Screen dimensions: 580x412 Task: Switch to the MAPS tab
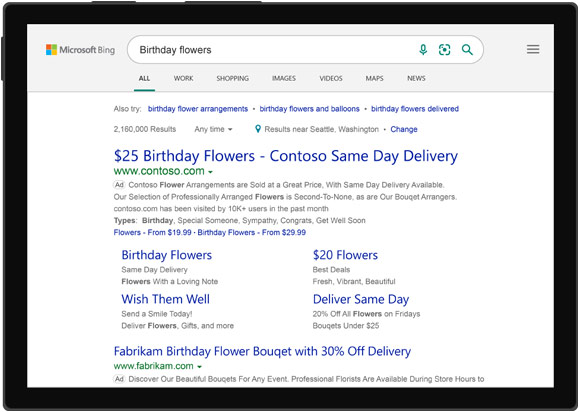374,78
